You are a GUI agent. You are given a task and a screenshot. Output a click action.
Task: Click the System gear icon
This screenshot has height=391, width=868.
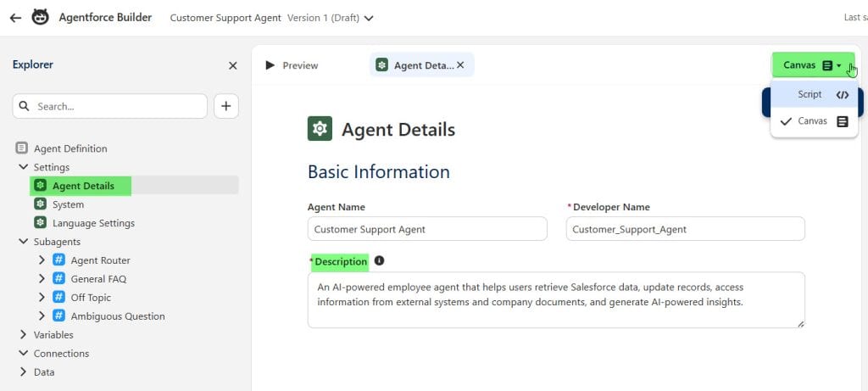point(40,204)
